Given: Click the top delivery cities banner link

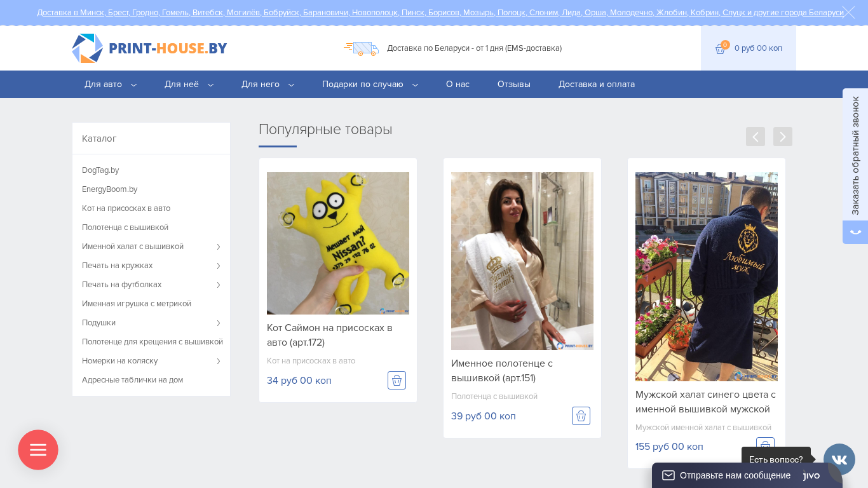Looking at the screenshot, I should (x=440, y=13).
